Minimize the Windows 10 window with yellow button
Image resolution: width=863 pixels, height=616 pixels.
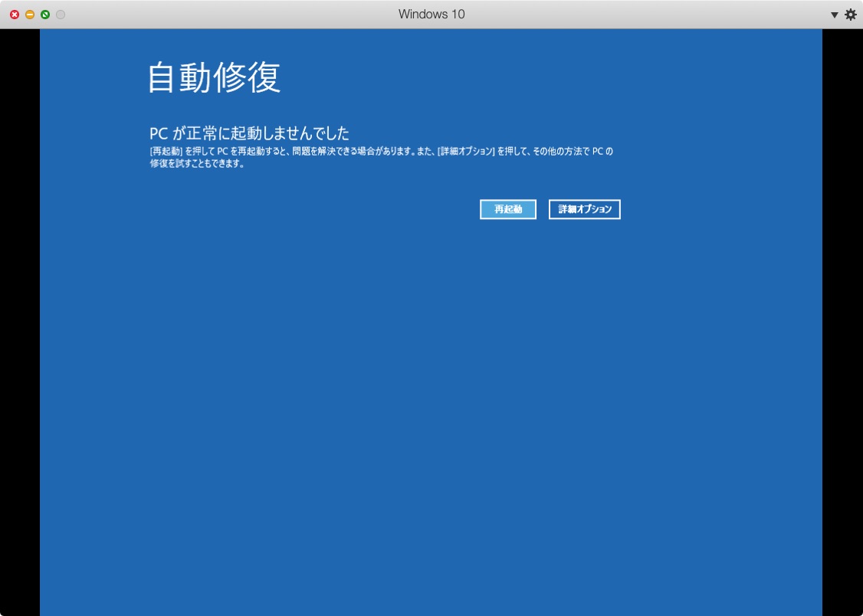pyautogui.click(x=30, y=15)
